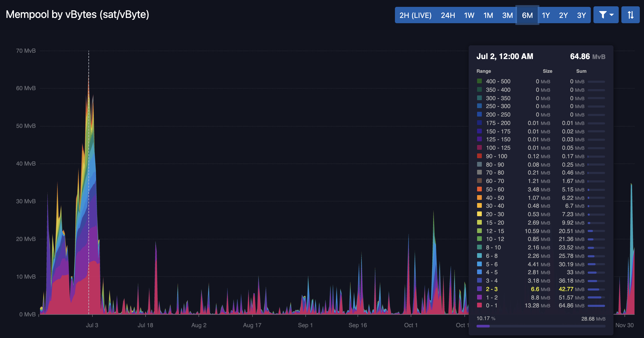Screen dimensions: 644x338
Task: Select the 2Y time range
Action: 563,15
